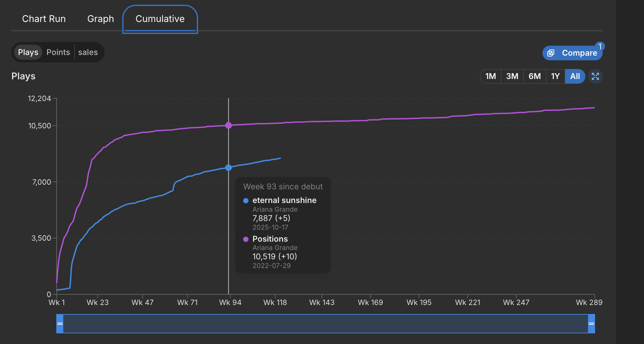Click the blue eternal sunshine data point
644x344 pixels.
(228, 168)
